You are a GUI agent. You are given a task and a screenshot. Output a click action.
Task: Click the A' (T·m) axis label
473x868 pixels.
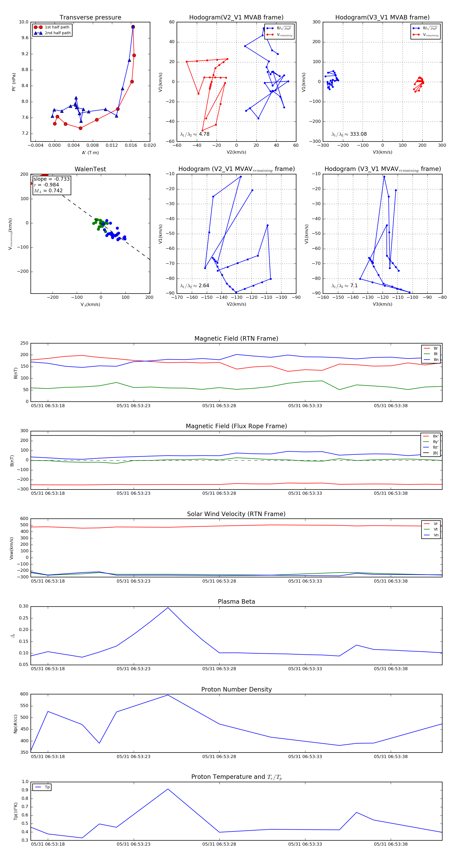(x=90, y=153)
